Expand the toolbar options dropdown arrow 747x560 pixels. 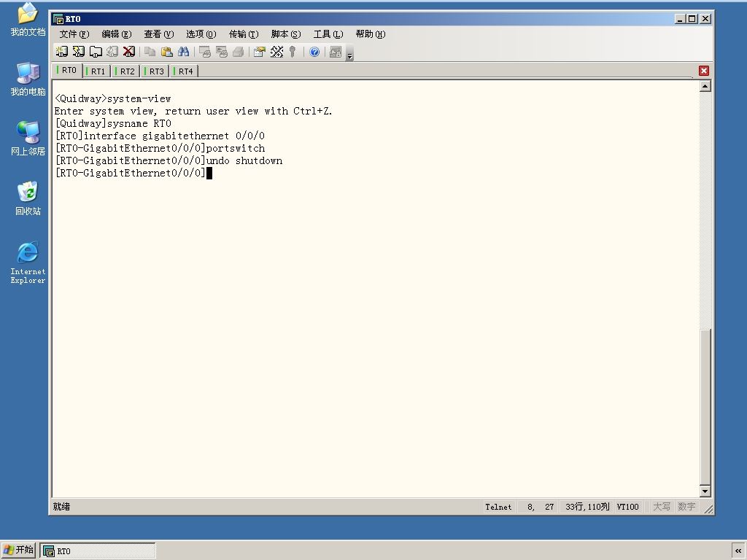[349, 52]
